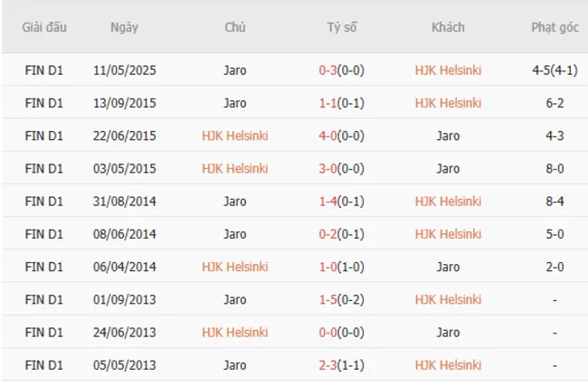Click the 8-0 corner count for 03/05/2015
This screenshot has width=588, height=386.
[x=555, y=168]
